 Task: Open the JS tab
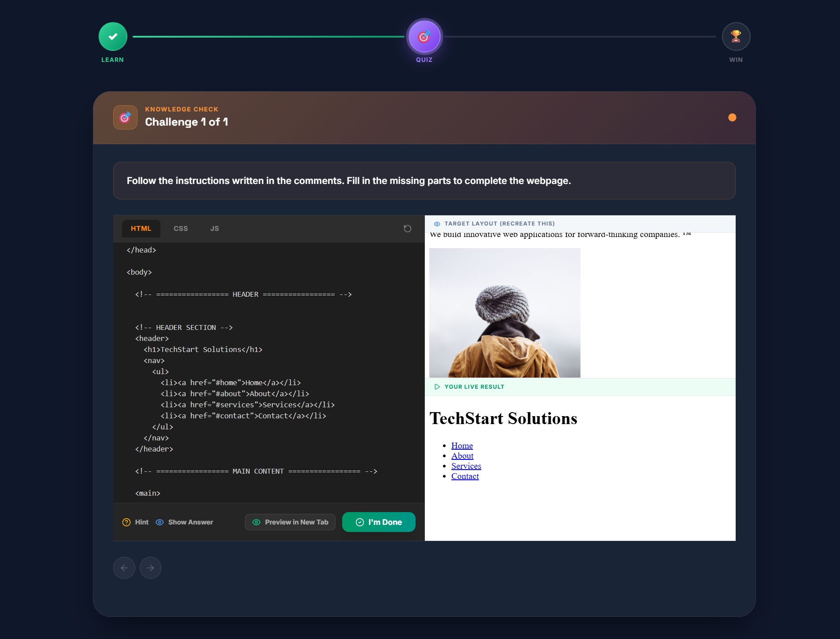215,229
